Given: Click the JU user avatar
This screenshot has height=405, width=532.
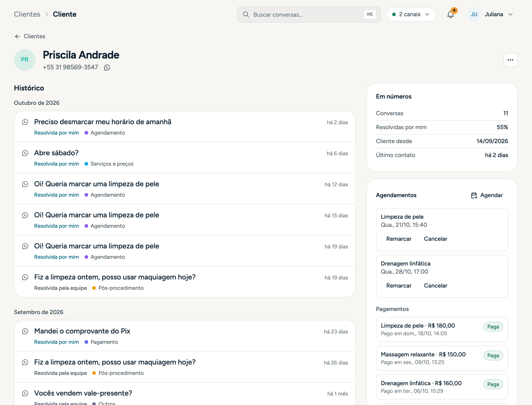Looking at the screenshot, I should 474,14.
